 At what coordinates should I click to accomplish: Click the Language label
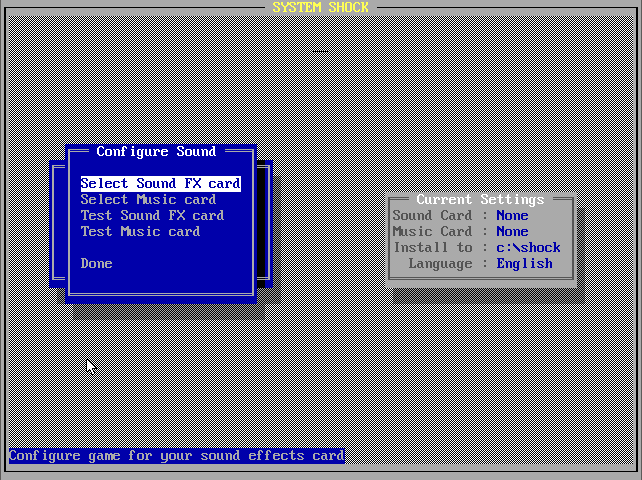(x=440, y=264)
